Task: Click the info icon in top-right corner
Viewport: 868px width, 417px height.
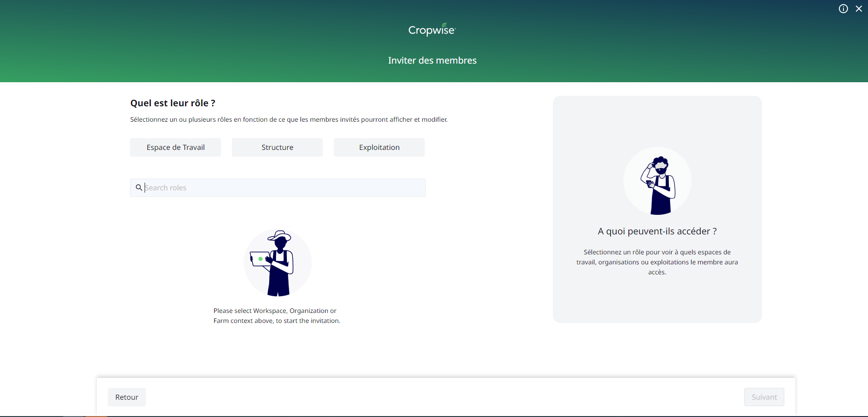Action: click(x=843, y=9)
